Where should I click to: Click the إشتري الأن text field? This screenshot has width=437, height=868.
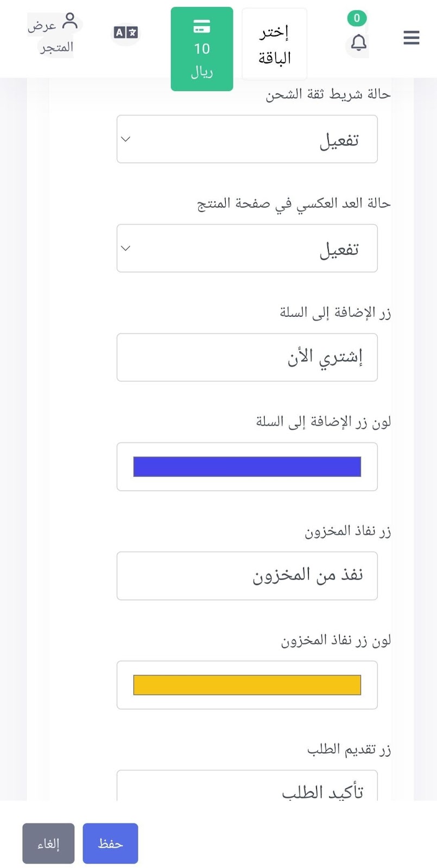click(247, 357)
